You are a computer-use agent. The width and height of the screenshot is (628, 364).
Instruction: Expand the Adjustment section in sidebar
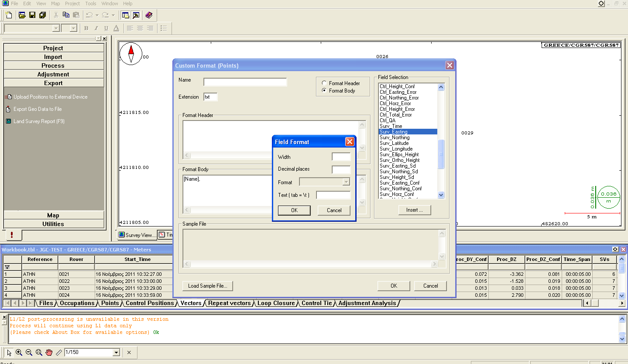pyautogui.click(x=54, y=74)
